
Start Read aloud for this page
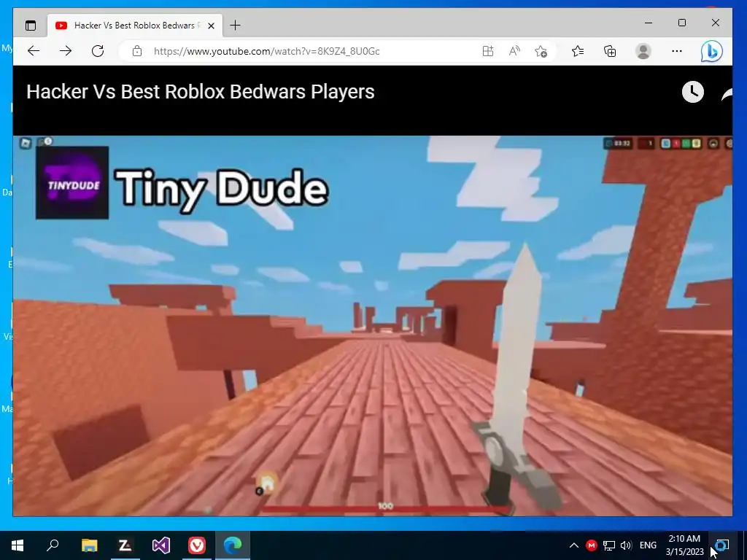[514, 51]
